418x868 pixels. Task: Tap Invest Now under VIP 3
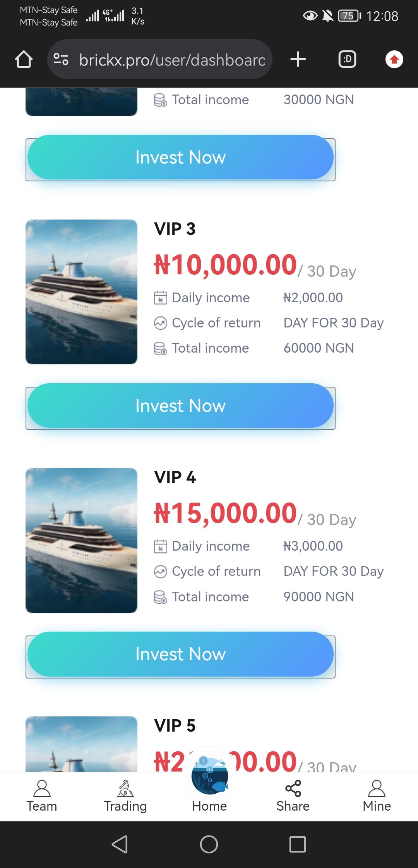coord(180,406)
